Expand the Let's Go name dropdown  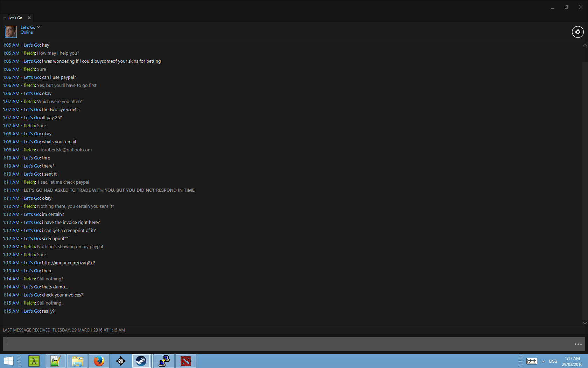(38, 27)
